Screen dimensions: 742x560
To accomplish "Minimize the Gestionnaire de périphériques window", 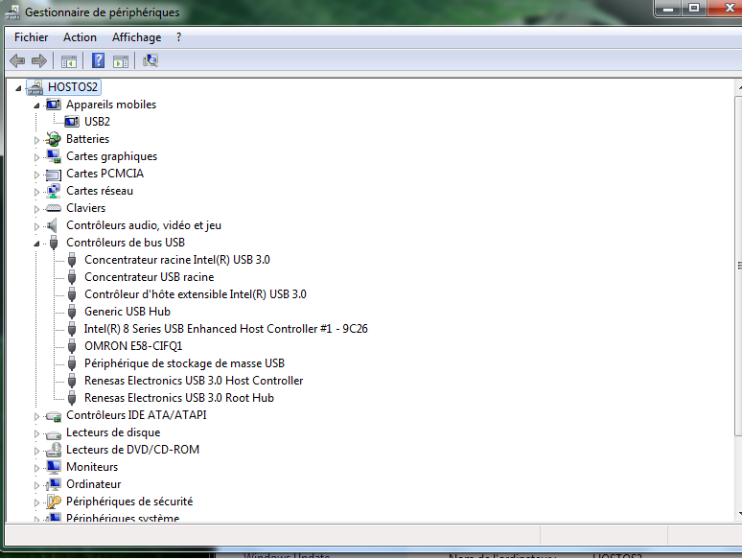I will tap(668, 8).
